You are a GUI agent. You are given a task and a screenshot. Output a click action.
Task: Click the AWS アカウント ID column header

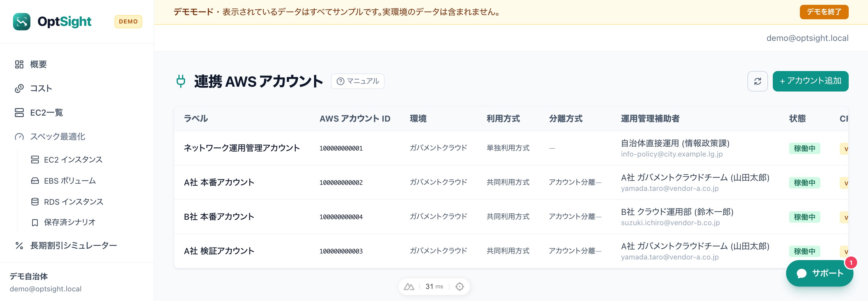pos(355,119)
